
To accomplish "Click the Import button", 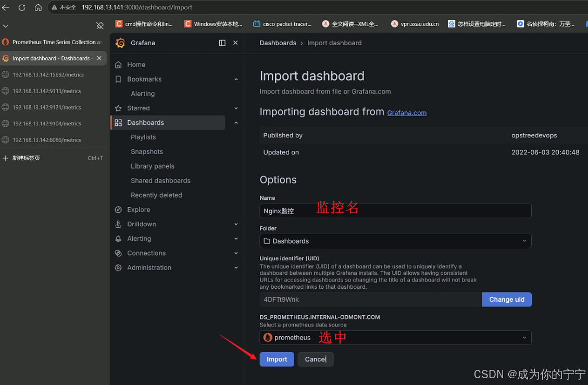I will (277, 359).
